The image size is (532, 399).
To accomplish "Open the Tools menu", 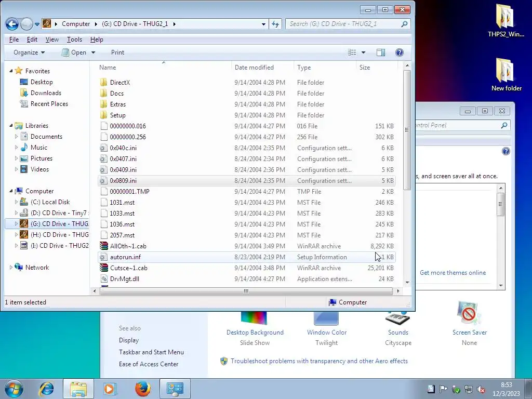I will pyautogui.click(x=74, y=39).
